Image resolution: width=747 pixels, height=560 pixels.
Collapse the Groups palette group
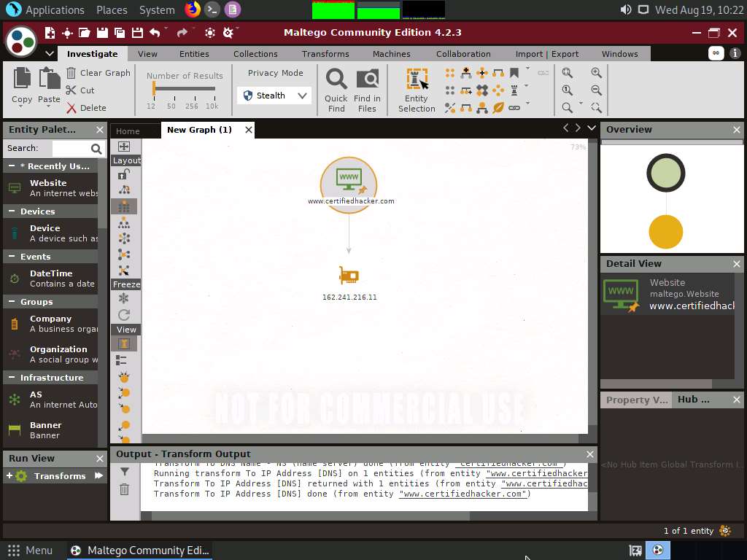pos(12,301)
